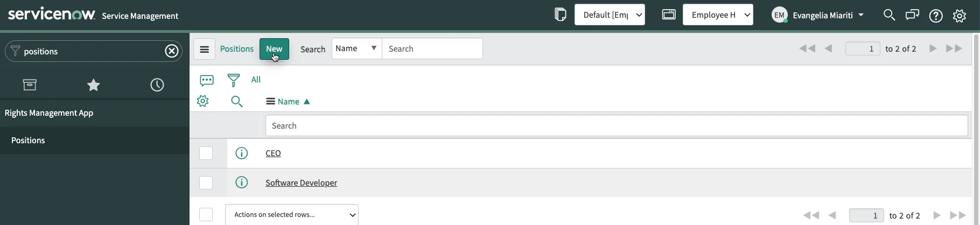
Task: Open the personalize list gear icon
Action: [x=203, y=101]
